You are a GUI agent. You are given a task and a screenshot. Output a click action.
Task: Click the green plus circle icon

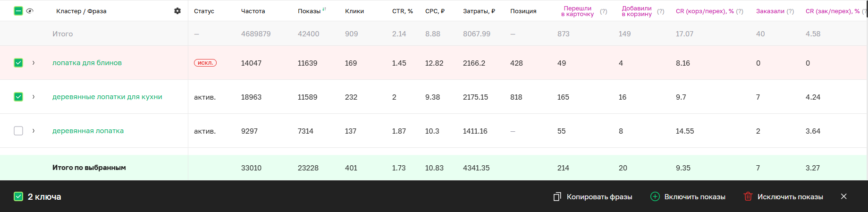click(655, 196)
